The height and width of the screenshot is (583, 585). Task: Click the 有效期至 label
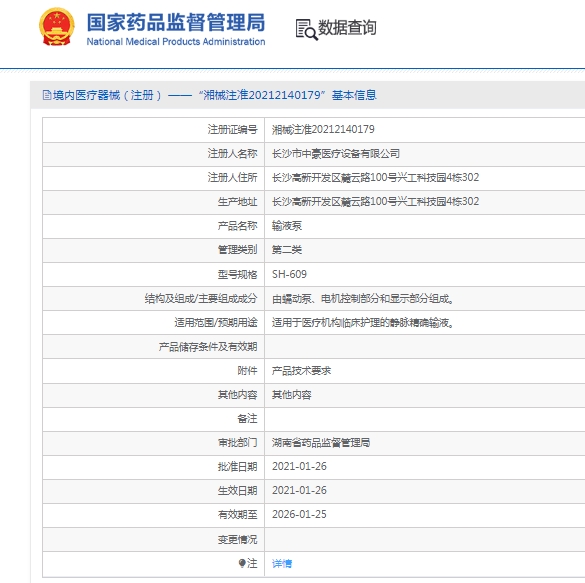tap(238, 515)
